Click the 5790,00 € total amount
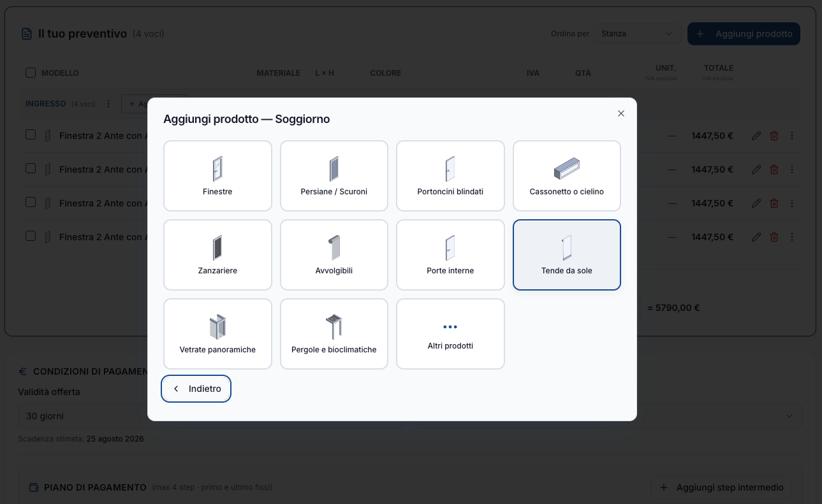This screenshot has width=822, height=504. [673, 308]
